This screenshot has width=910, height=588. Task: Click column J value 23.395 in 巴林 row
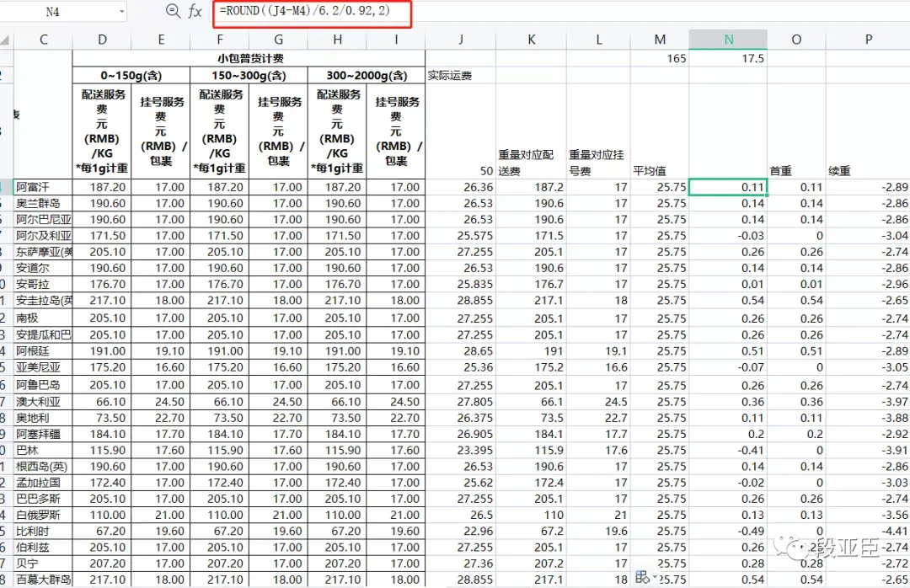click(461, 451)
